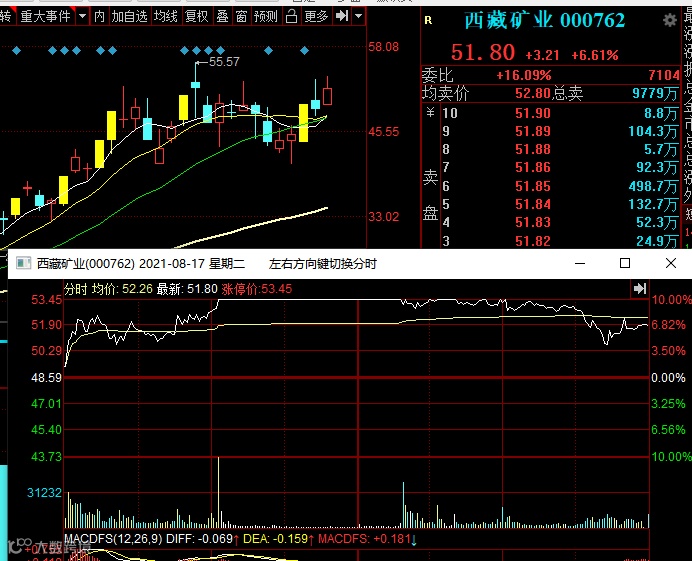The height and width of the screenshot is (561, 692).
Task: Click the 均卖价 52.80 value
Action: pyautogui.click(x=533, y=94)
